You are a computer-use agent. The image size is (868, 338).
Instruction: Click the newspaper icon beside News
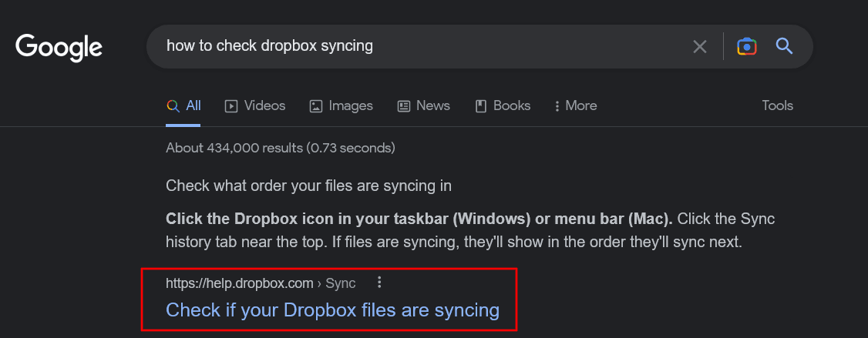pos(404,106)
